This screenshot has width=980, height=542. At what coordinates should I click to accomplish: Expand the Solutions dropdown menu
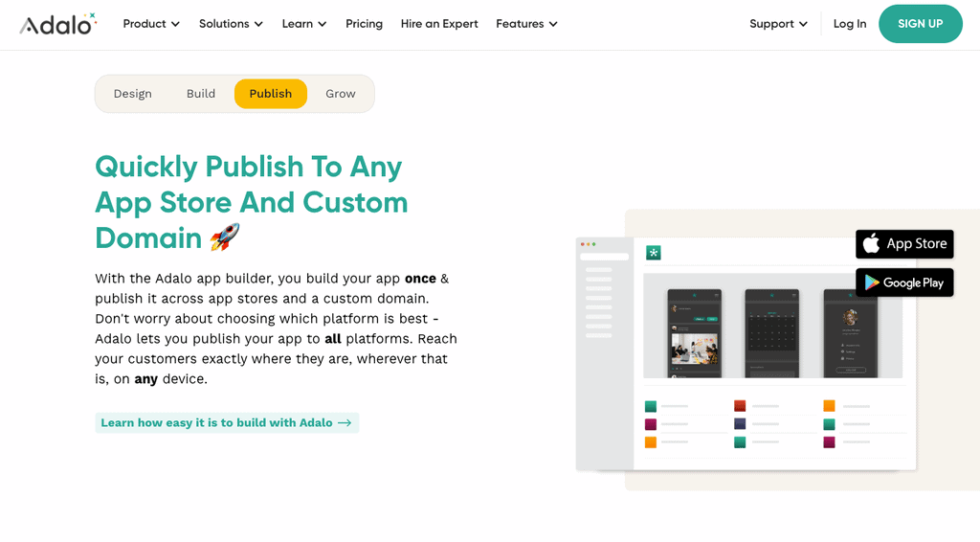pyautogui.click(x=231, y=24)
